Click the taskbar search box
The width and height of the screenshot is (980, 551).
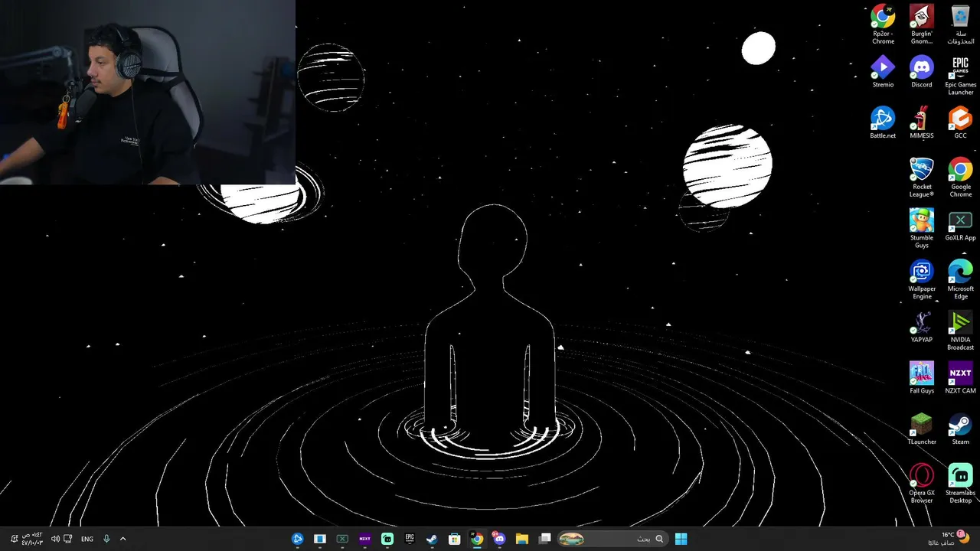[x=612, y=539]
